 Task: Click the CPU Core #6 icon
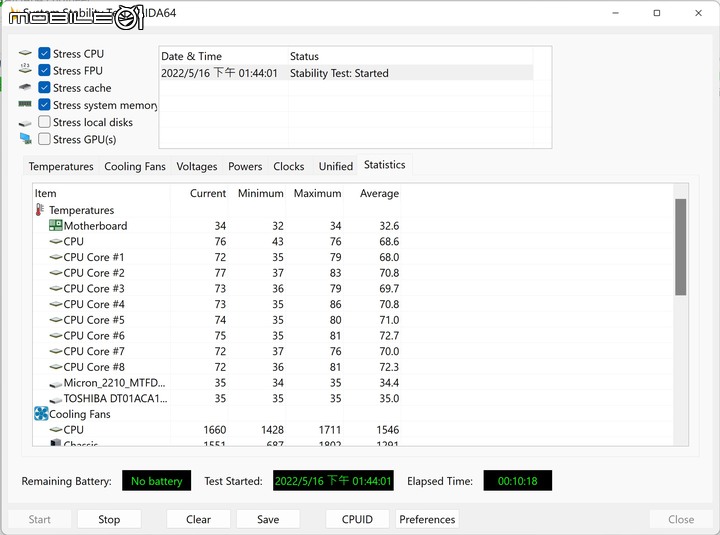tap(56, 335)
